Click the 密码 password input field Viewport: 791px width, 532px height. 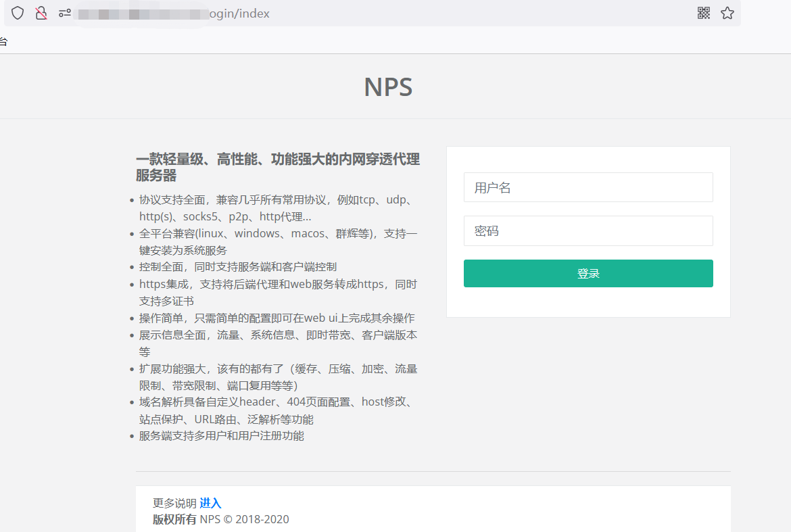588,231
